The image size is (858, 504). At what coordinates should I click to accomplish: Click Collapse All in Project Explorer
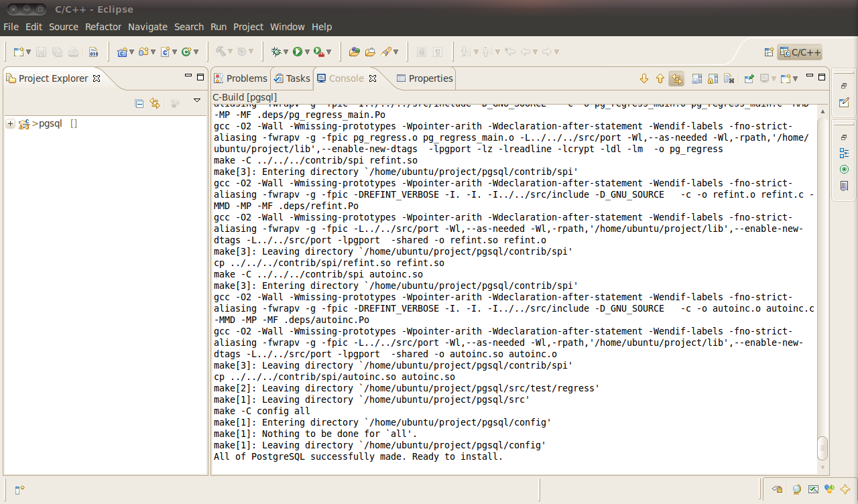coord(139,103)
